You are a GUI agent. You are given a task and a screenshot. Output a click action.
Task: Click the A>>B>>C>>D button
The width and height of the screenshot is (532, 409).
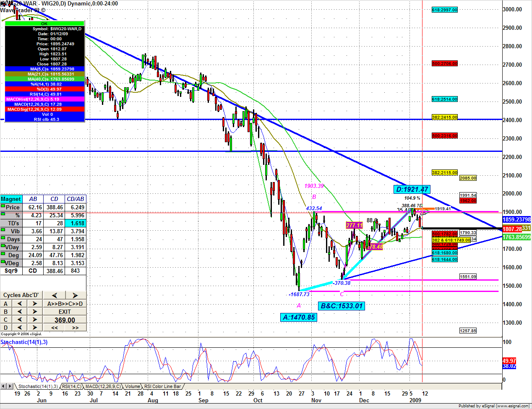[65, 304]
